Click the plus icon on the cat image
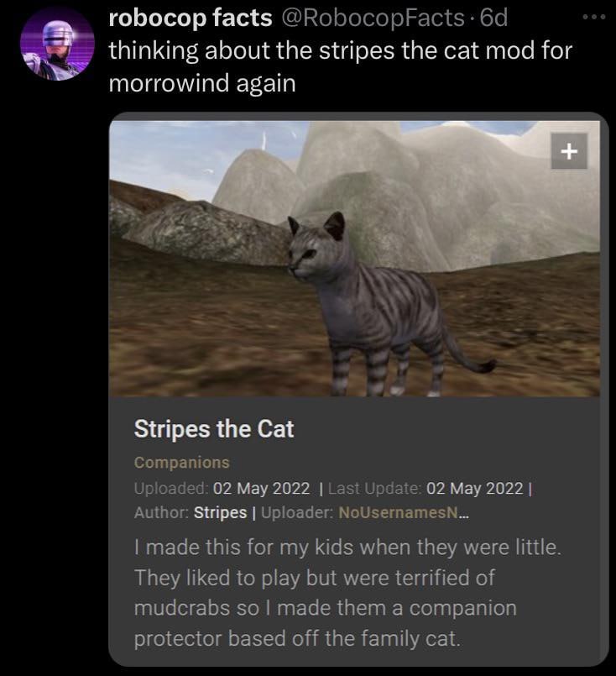The width and height of the screenshot is (616, 676). [569, 151]
